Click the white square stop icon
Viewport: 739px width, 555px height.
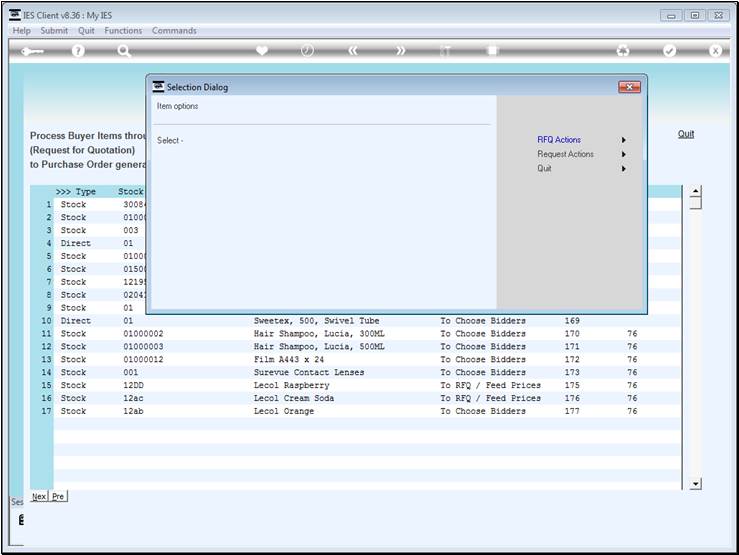493,50
